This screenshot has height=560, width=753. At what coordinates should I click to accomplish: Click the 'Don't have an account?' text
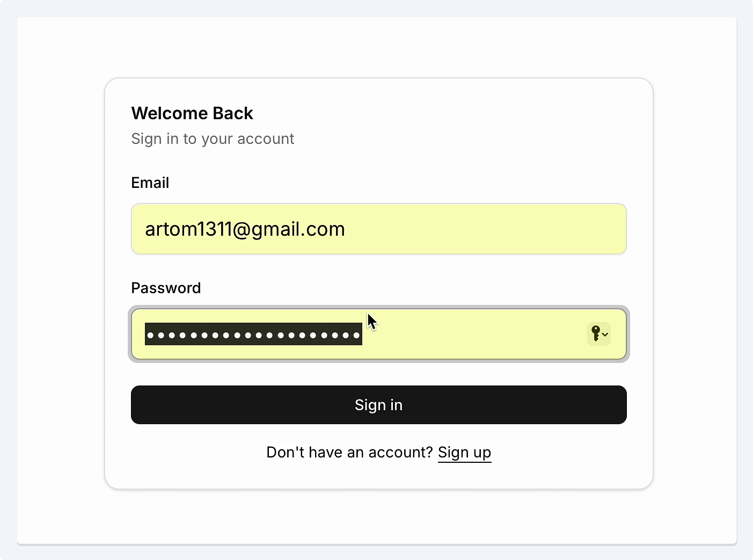[349, 453]
